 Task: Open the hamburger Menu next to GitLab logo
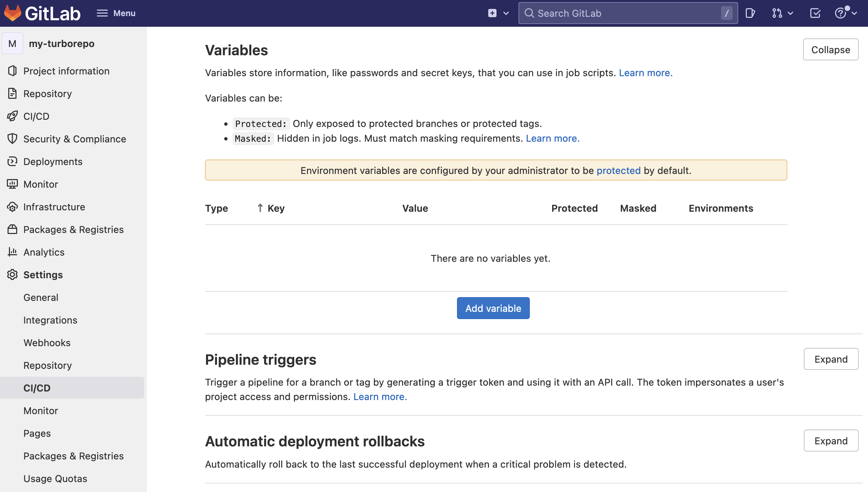point(116,13)
